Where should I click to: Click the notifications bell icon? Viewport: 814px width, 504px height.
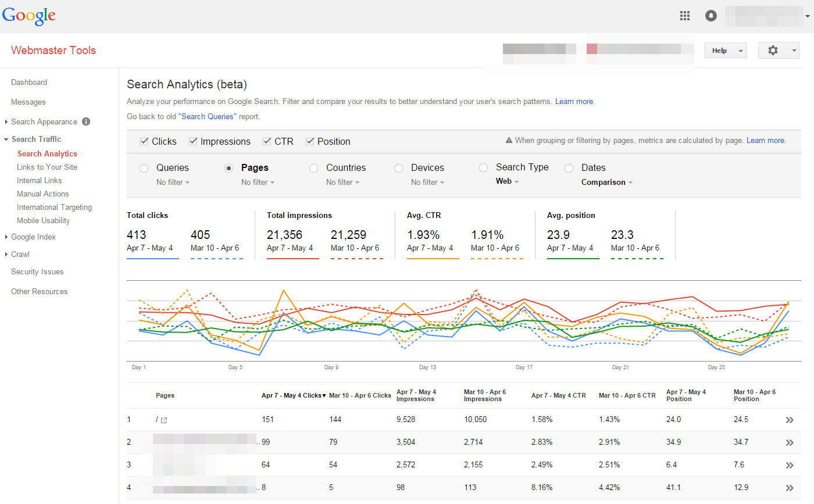(x=711, y=16)
